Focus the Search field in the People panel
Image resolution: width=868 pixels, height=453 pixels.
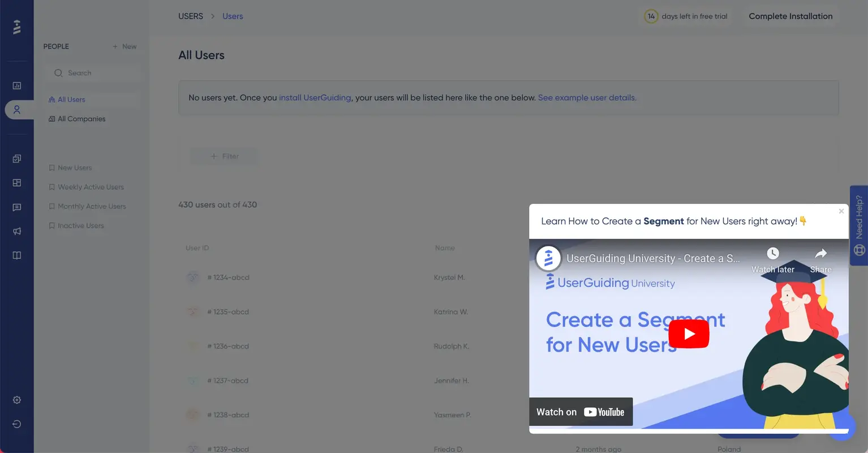point(92,73)
